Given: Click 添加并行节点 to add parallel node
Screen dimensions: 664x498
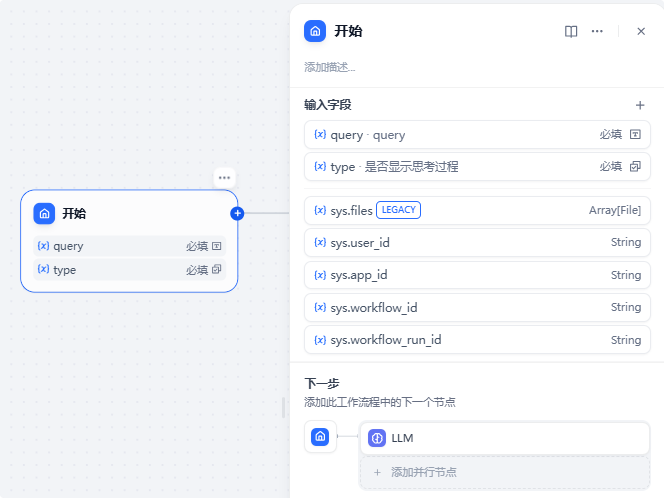Looking at the screenshot, I should point(504,472).
